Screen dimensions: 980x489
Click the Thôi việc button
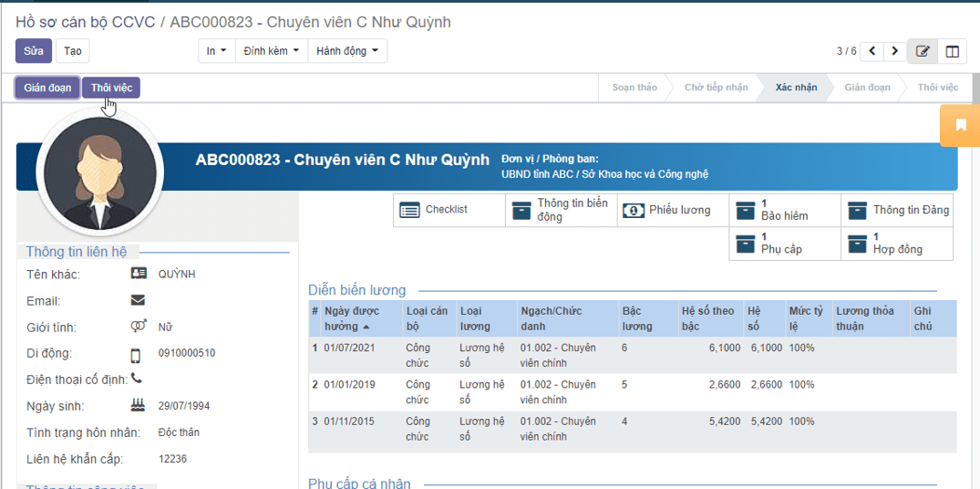tap(111, 88)
